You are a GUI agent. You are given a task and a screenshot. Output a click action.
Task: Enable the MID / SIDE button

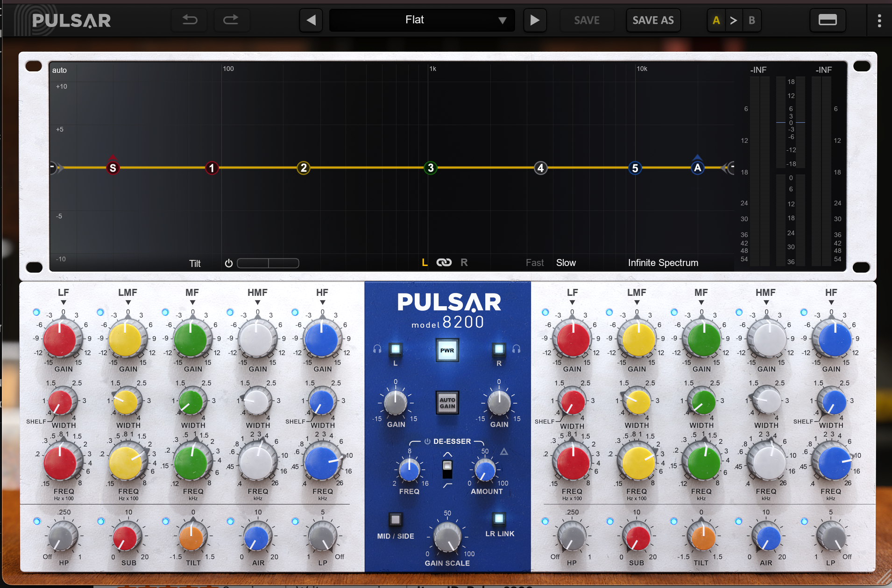pyautogui.click(x=396, y=519)
